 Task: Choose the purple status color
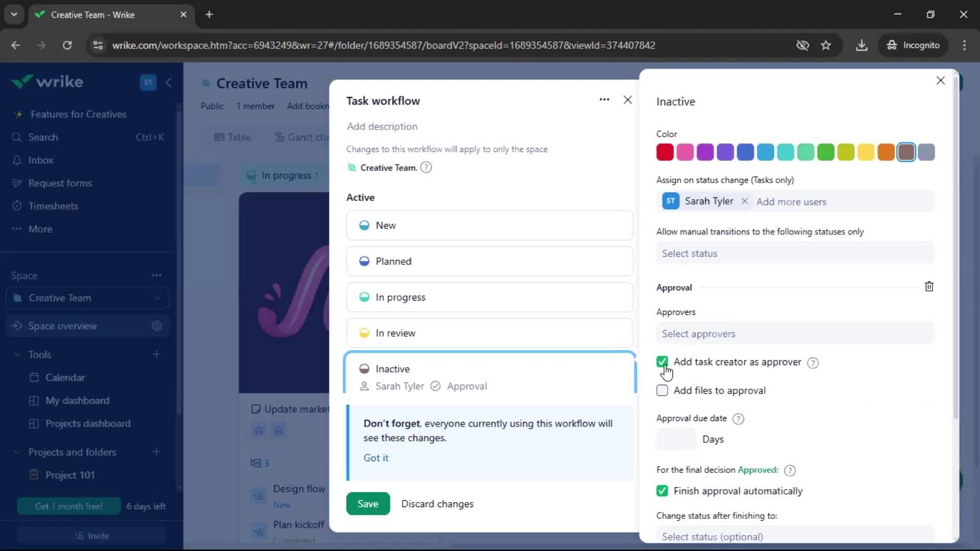tap(705, 152)
